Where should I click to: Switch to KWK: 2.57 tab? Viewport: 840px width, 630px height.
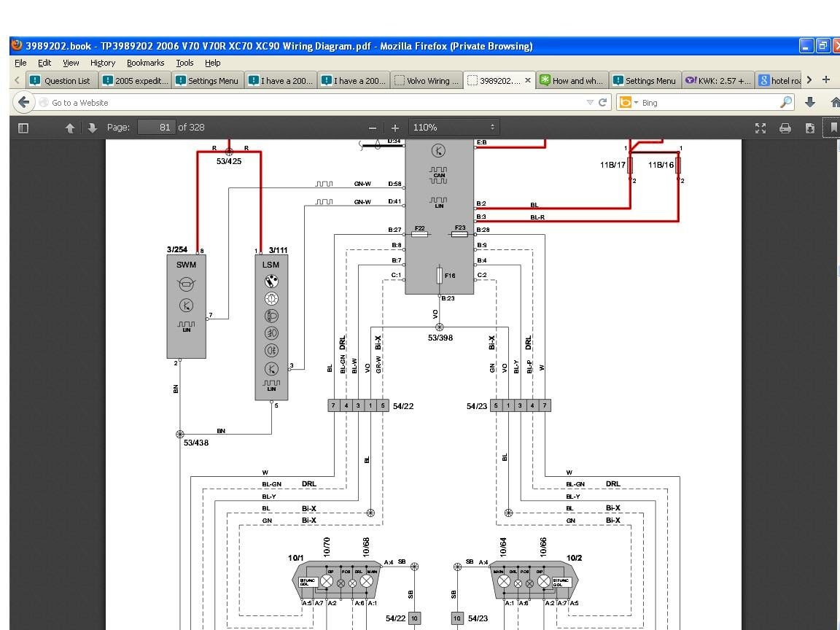click(717, 80)
